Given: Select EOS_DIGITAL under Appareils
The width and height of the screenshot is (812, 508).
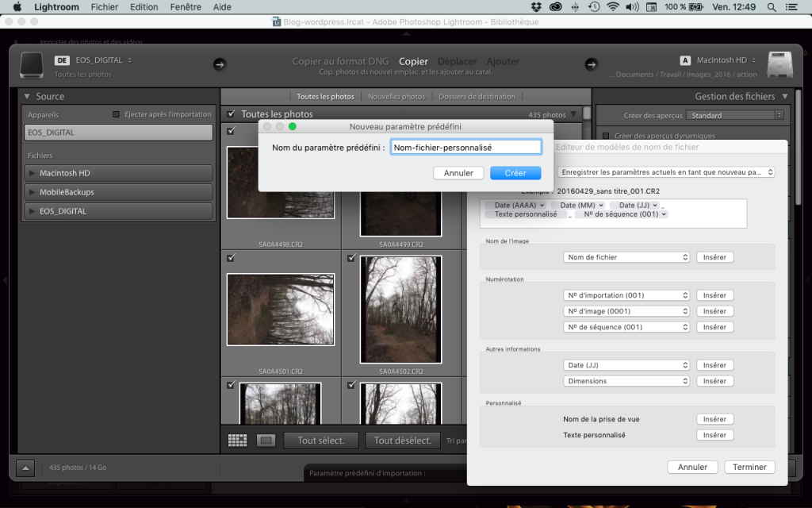Looking at the screenshot, I should coord(119,133).
